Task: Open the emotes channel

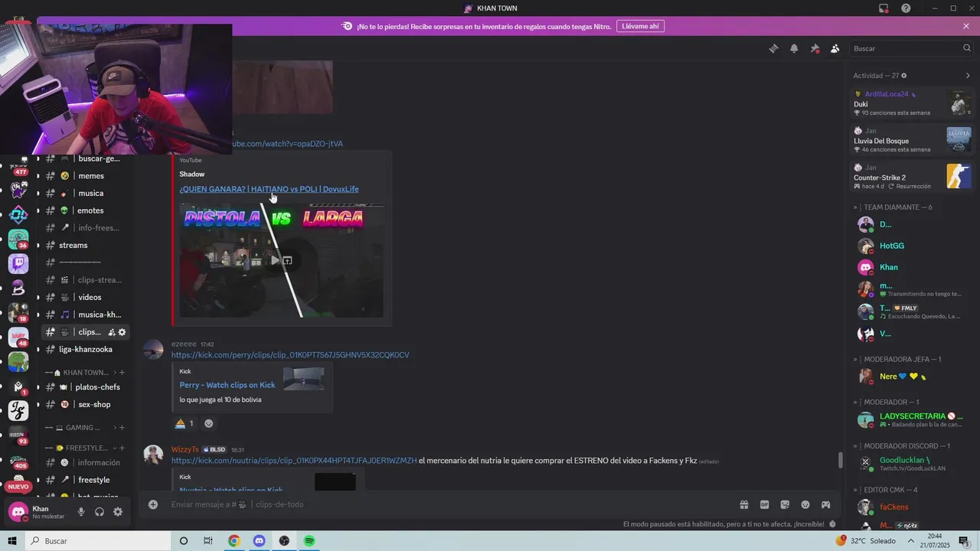Action: coord(84,210)
